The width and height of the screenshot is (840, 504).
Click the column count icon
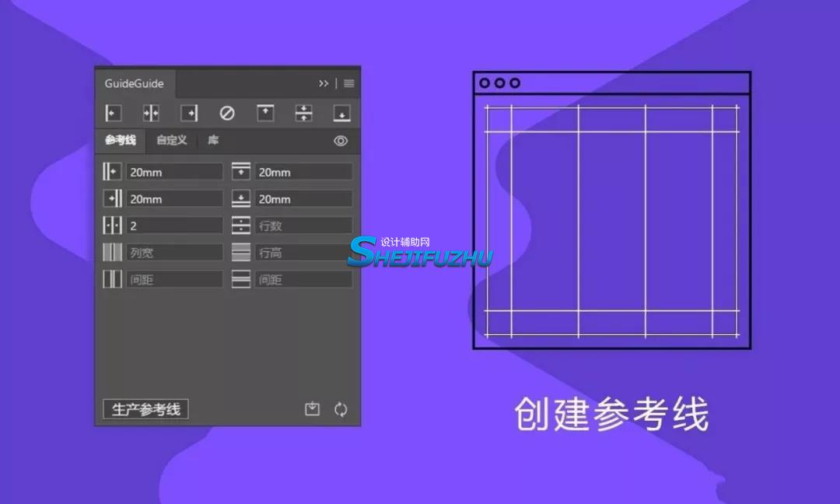pos(112,225)
